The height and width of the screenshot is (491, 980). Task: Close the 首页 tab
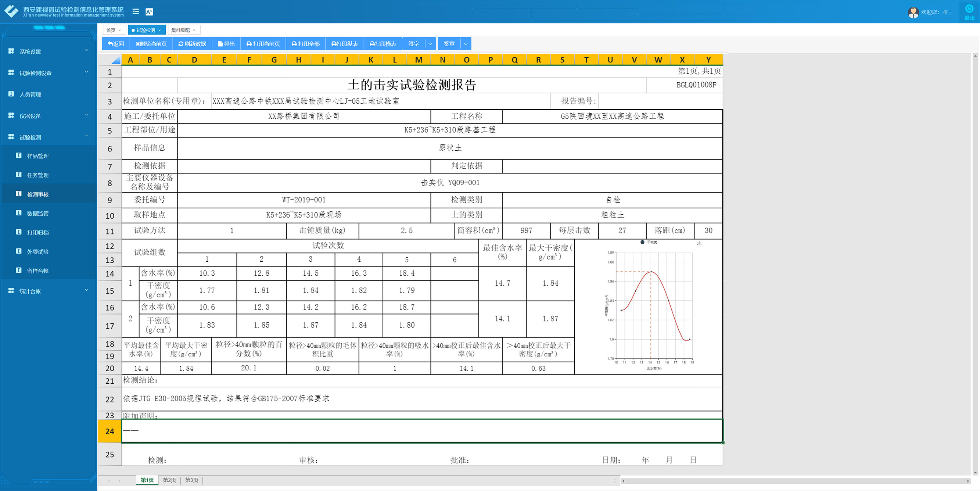[x=120, y=31]
